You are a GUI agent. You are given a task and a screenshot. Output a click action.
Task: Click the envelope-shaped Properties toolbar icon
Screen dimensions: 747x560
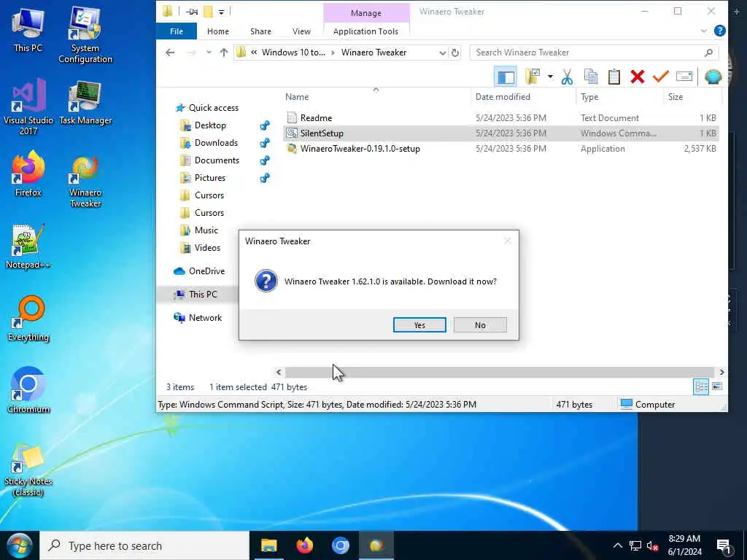click(x=684, y=76)
